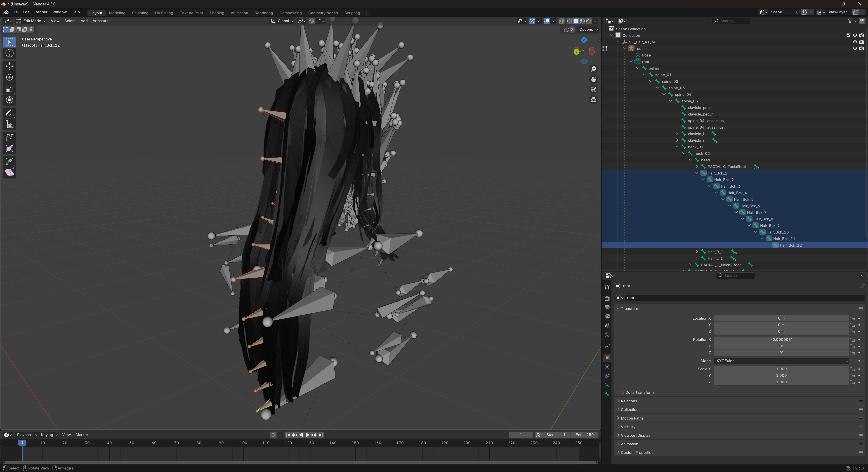
Task: Expand the Hair_R_1 bone tree
Action: pyautogui.click(x=697, y=252)
